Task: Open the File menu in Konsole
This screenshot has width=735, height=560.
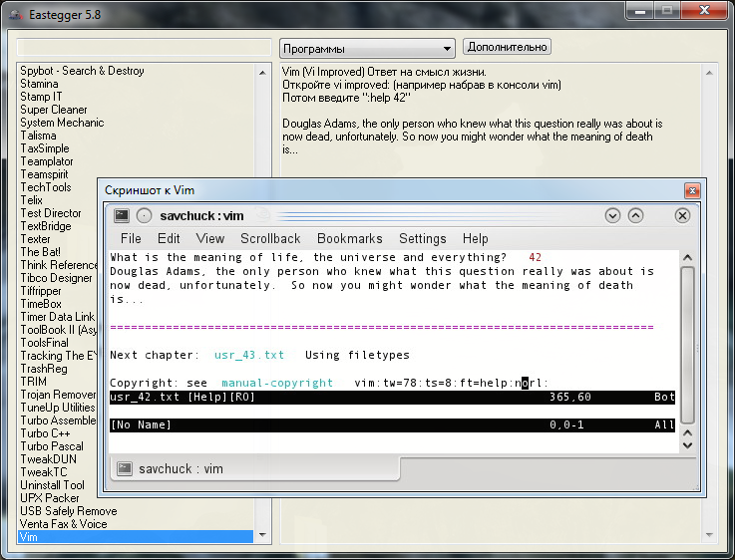Action: point(131,238)
